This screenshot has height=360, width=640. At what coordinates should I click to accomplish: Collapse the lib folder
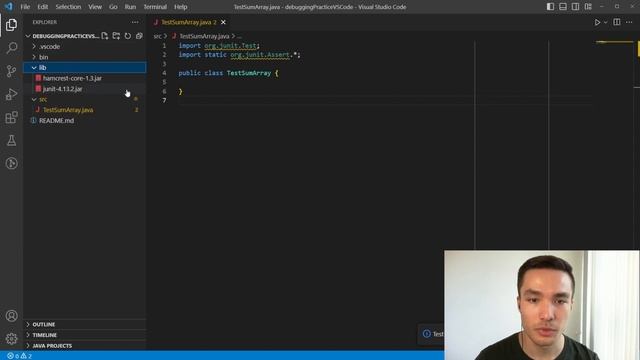(x=85, y=67)
